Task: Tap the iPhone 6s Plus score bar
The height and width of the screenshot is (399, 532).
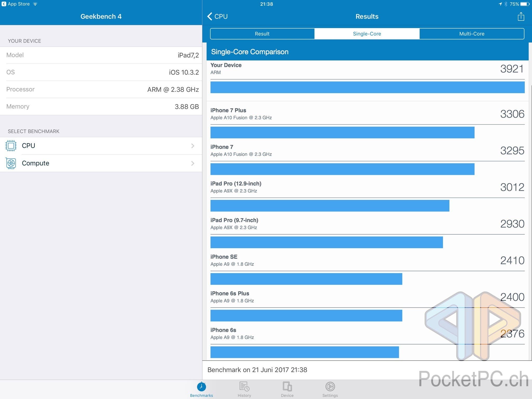Action: (306, 316)
